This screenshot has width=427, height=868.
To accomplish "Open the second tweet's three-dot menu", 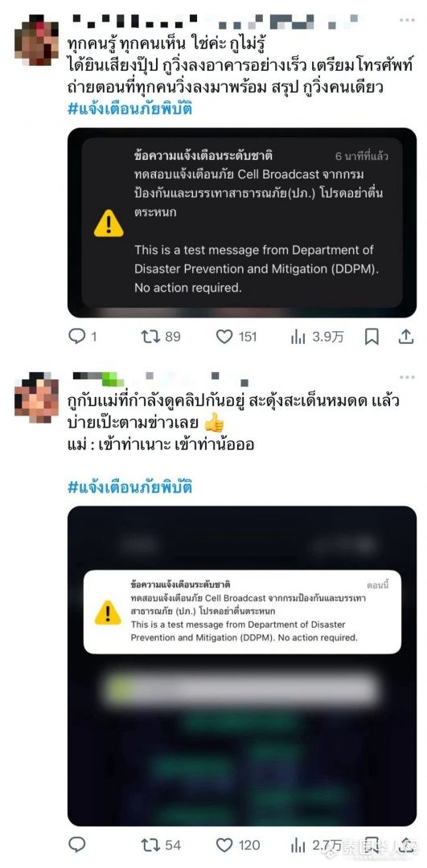I will 407,378.
